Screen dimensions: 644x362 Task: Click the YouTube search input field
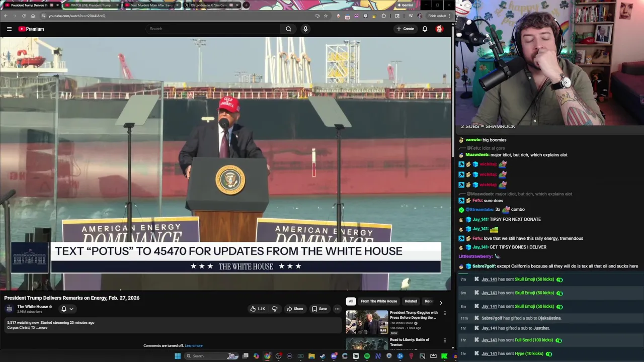pyautogui.click(x=214, y=29)
